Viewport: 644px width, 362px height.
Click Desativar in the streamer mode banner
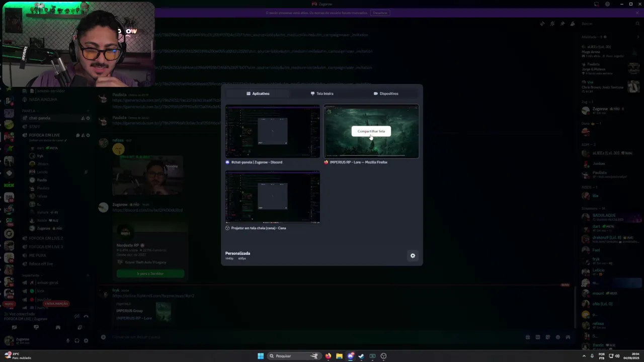point(380,13)
